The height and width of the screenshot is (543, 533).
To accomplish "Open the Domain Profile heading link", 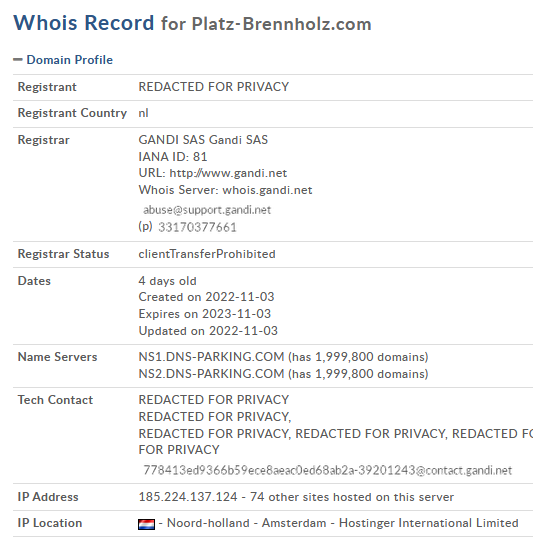I will 70,60.
